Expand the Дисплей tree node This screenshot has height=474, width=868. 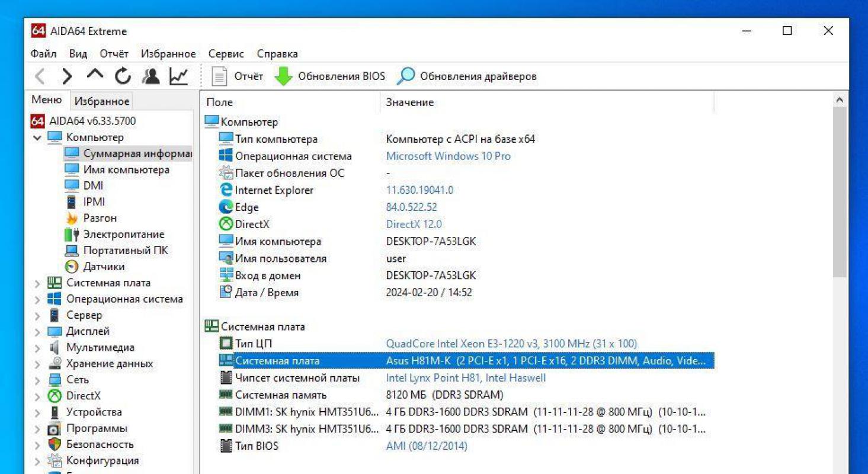coord(37,332)
